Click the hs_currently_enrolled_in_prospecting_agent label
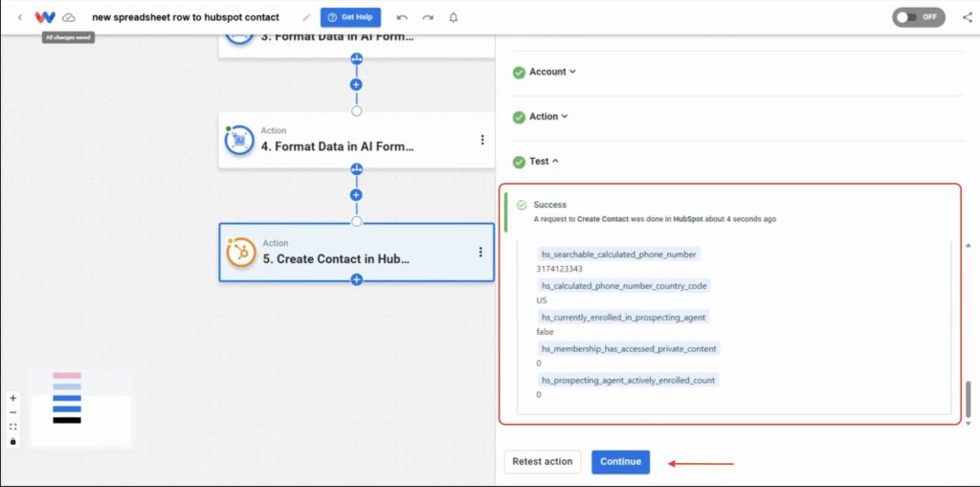Screen dimensions: 980x487 tap(623, 317)
